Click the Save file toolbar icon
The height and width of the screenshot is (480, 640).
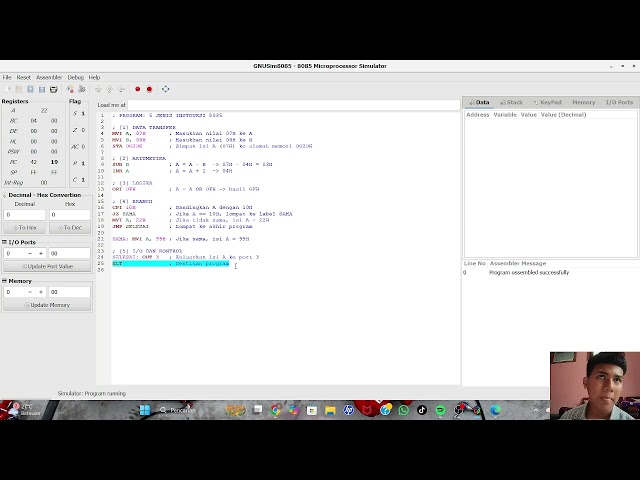[x=30, y=89]
